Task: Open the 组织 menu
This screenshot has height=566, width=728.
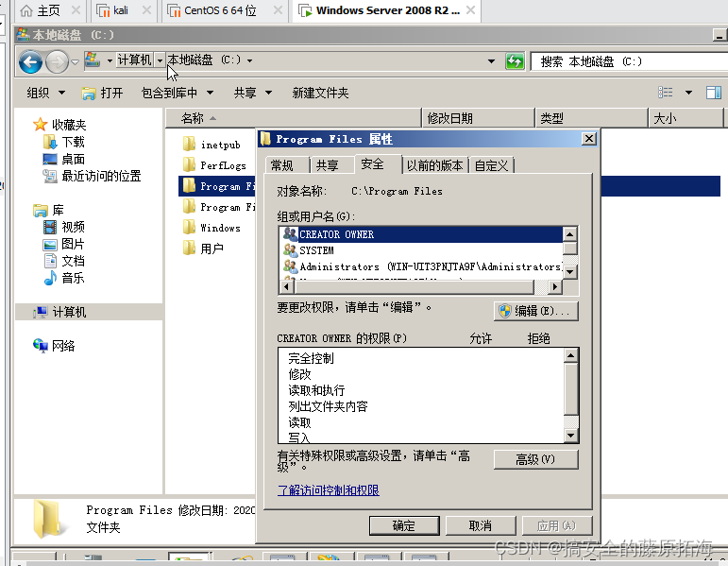Action: pos(45,93)
